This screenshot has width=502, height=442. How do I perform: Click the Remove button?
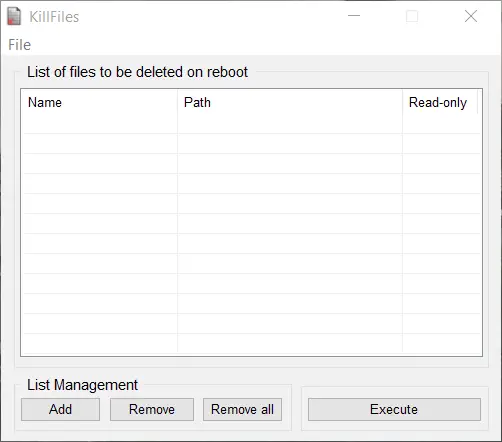pos(152,409)
